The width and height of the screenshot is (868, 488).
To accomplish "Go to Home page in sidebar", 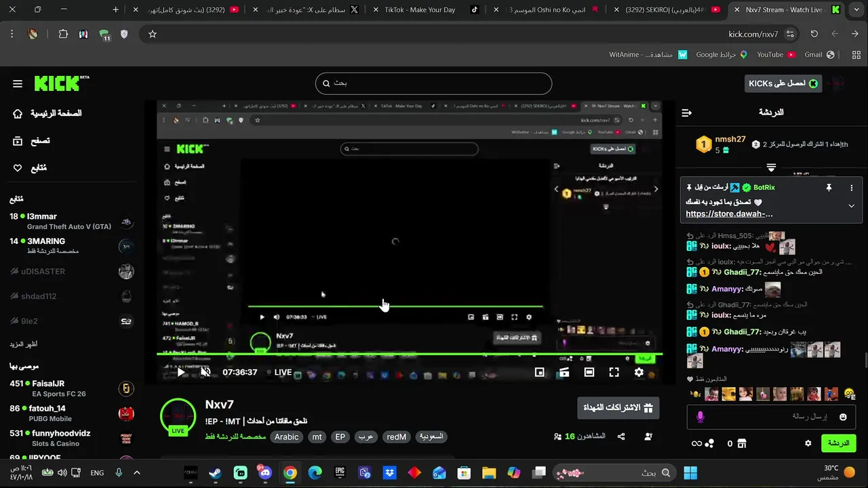I will [x=47, y=113].
